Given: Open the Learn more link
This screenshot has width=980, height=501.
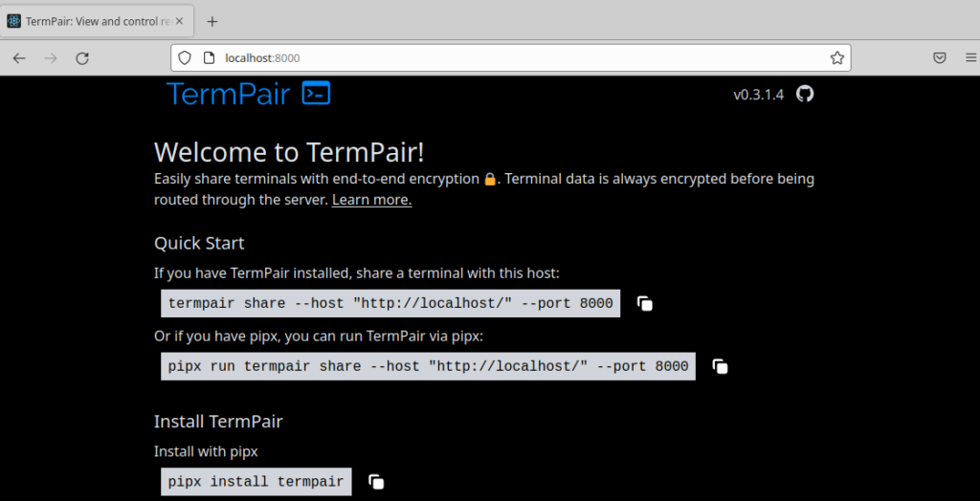Looking at the screenshot, I should [x=372, y=201].
